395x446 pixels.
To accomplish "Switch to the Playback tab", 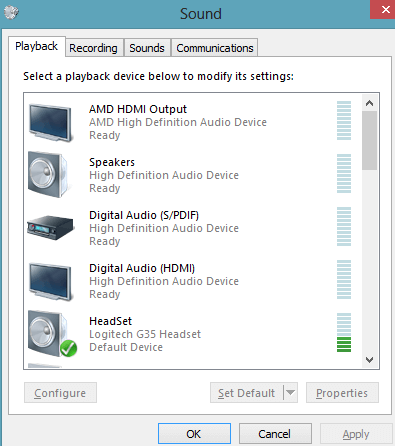I will (x=37, y=46).
